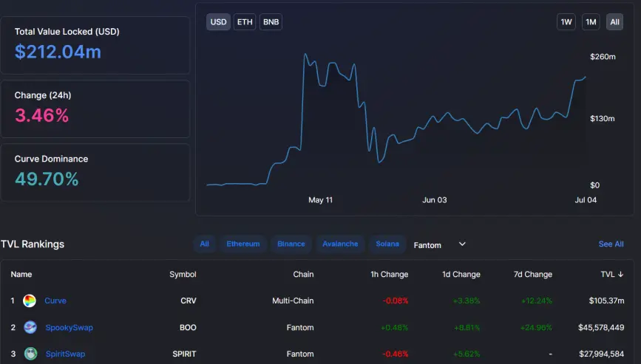Set chart range to 1M
The height and width of the screenshot is (364, 641).
[591, 22]
